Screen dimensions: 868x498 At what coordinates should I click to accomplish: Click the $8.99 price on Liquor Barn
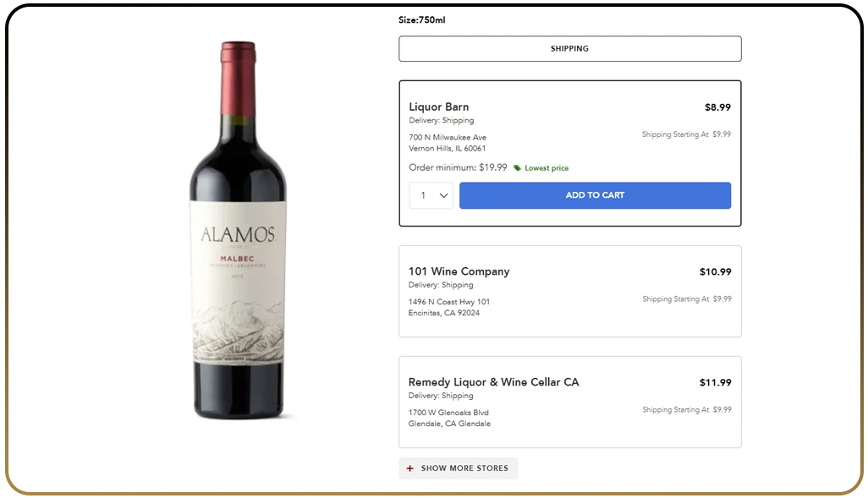click(x=717, y=107)
